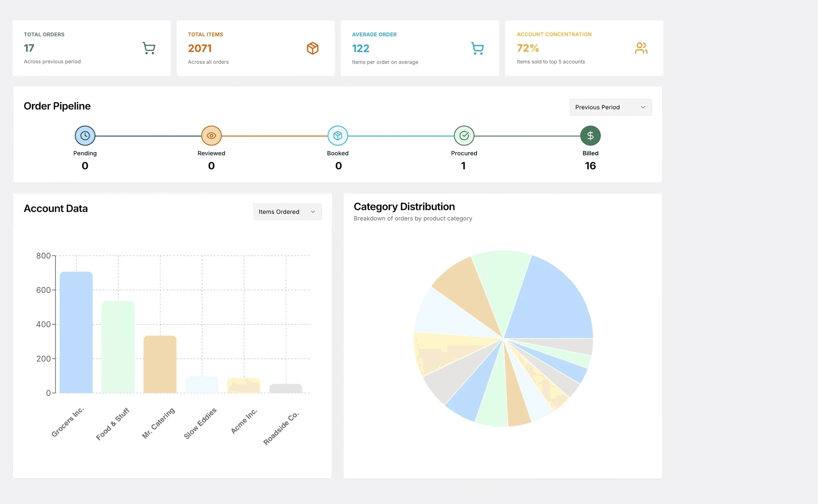Screen dimensions: 818x504
Task: Click the Food & Stuff green bar
Action: point(118,347)
